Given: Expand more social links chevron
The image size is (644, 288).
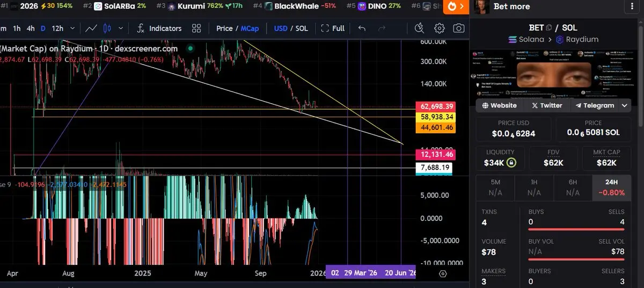Looking at the screenshot, I should pos(626,105).
